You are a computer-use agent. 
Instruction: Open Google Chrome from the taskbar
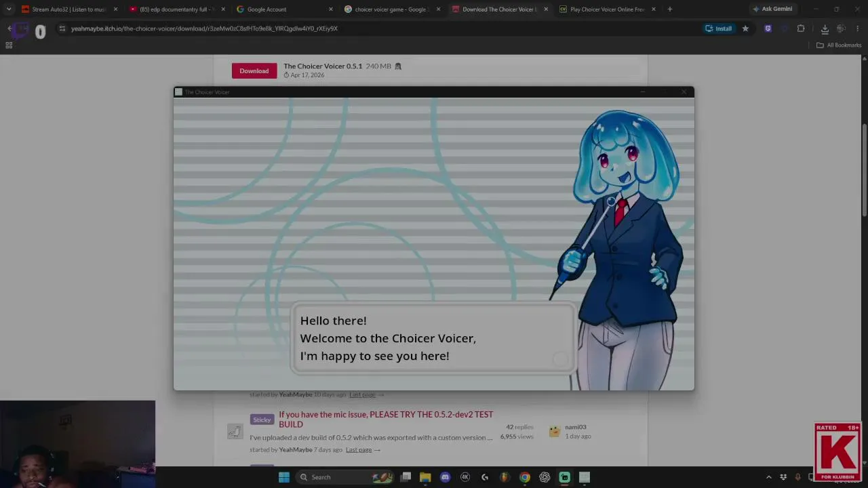tap(525, 477)
